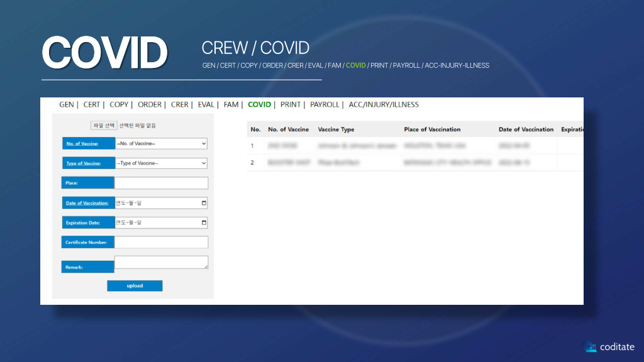Select the first vaccine record row
This screenshot has width=644, height=362.
coord(402,146)
